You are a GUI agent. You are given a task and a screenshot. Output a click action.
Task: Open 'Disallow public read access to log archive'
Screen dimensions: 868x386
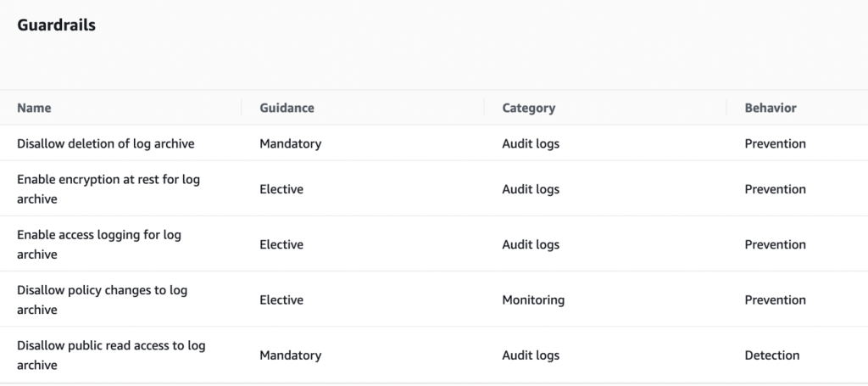pyautogui.click(x=111, y=355)
